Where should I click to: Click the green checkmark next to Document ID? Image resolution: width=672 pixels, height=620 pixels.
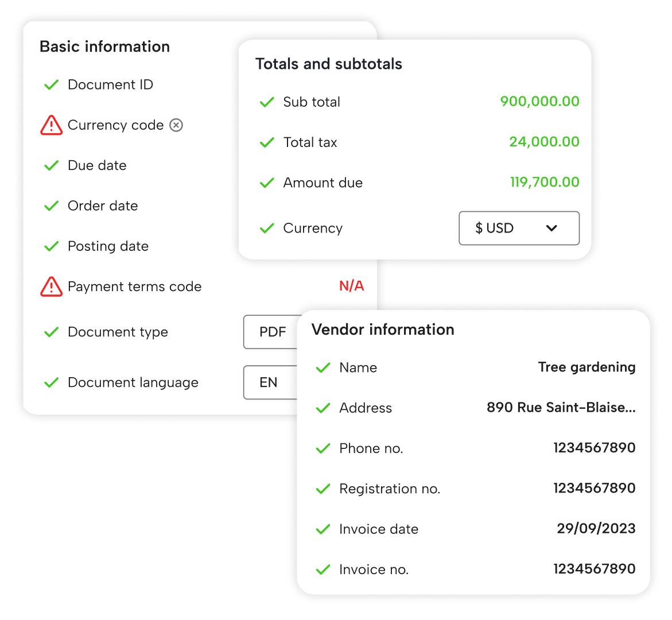(x=52, y=85)
